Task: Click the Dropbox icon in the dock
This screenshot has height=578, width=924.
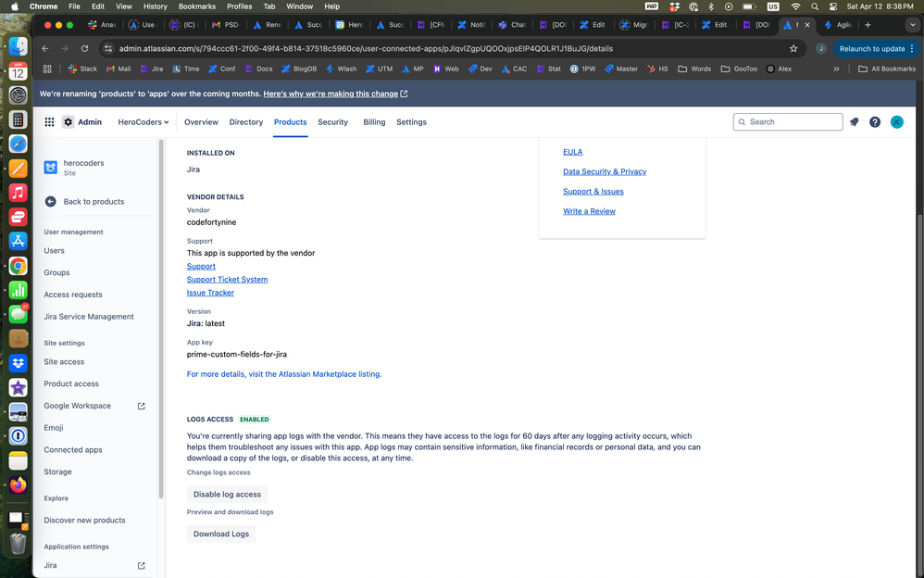Action: [x=19, y=362]
